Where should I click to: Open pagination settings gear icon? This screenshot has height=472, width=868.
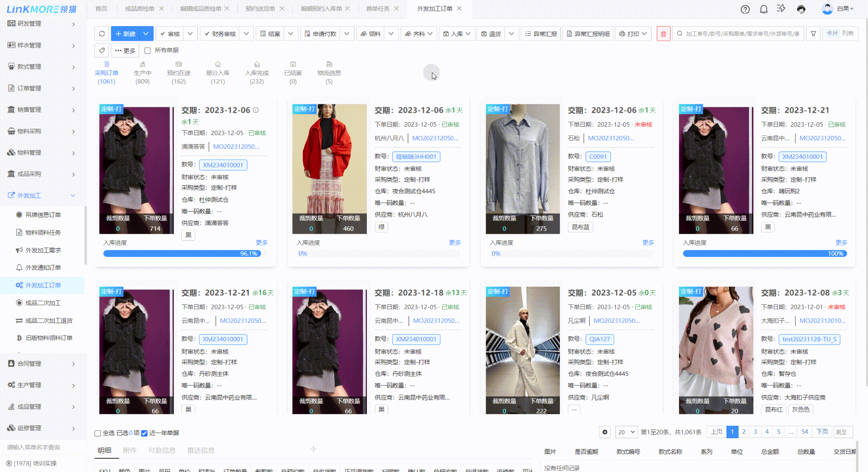click(605, 432)
